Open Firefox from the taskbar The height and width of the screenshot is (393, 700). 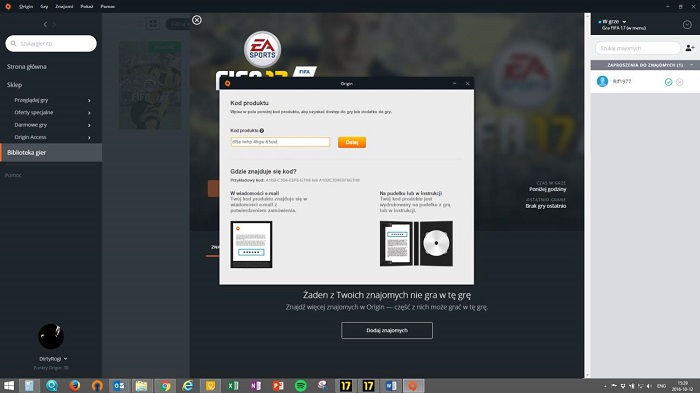[75, 385]
